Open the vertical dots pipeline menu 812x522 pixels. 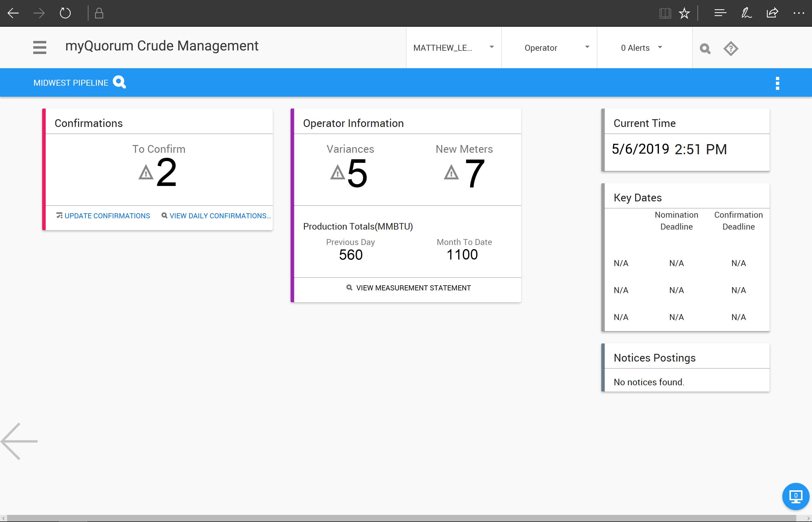(x=777, y=83)
